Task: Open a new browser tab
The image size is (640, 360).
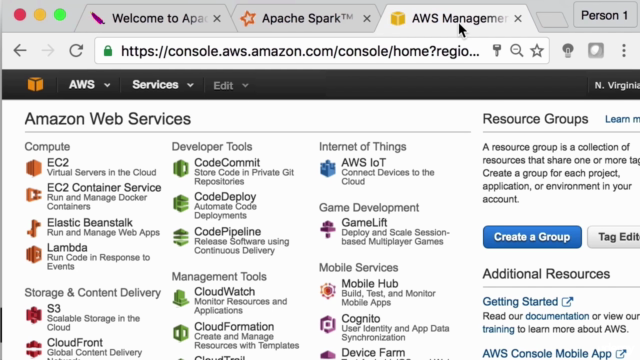Action: [x=552, y=19]
